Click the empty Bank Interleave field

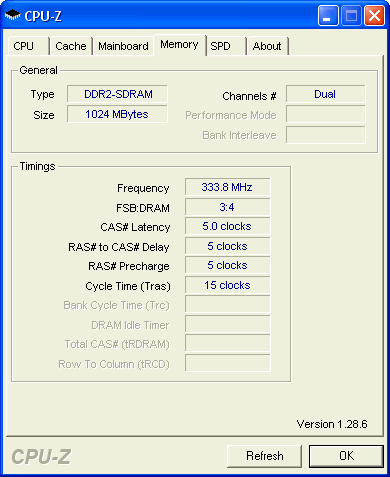pyautogui.click(x=326, y=135)
